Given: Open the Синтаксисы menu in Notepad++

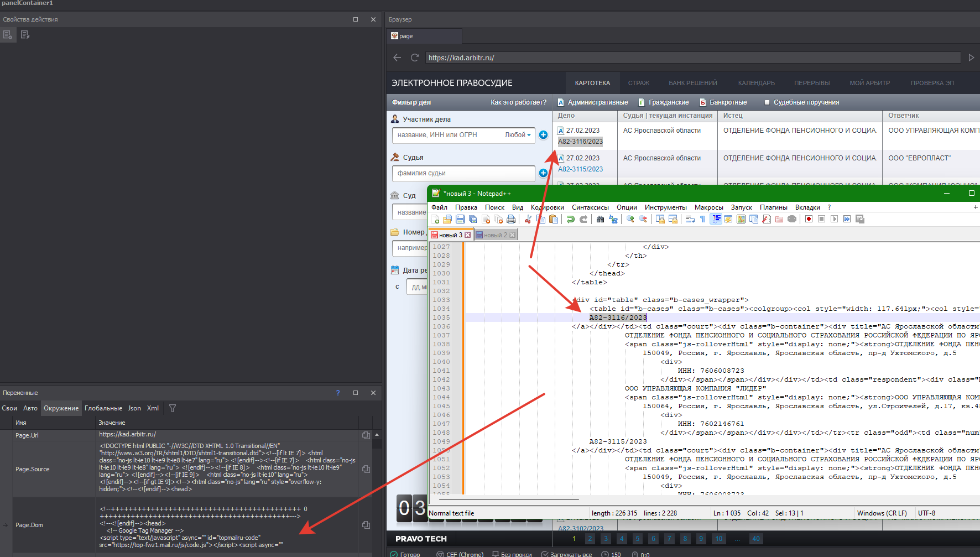Looking at the screenshot, I should (590, 207).
